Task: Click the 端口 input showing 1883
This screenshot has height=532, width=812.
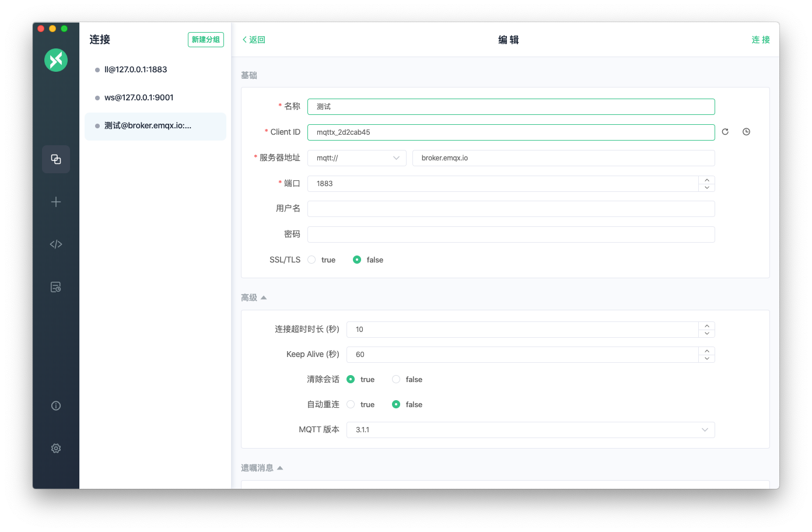Action: pyautogui.click(x=503, y=184)
